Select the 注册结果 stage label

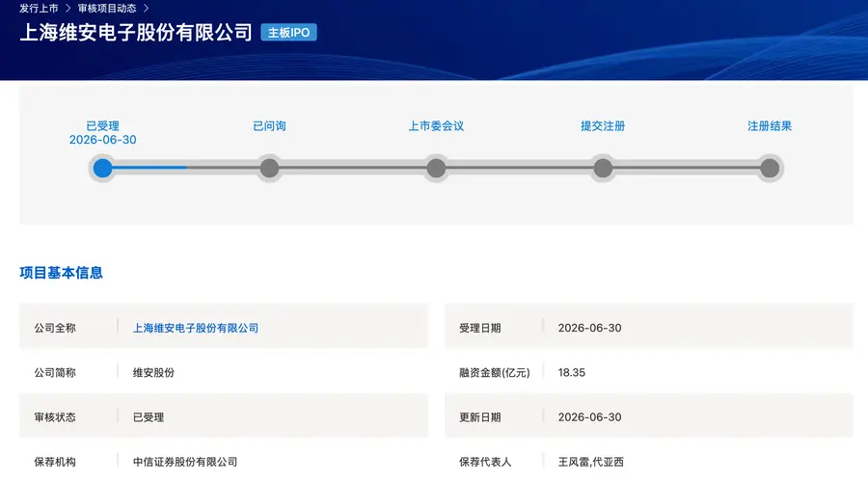(770, 125)
